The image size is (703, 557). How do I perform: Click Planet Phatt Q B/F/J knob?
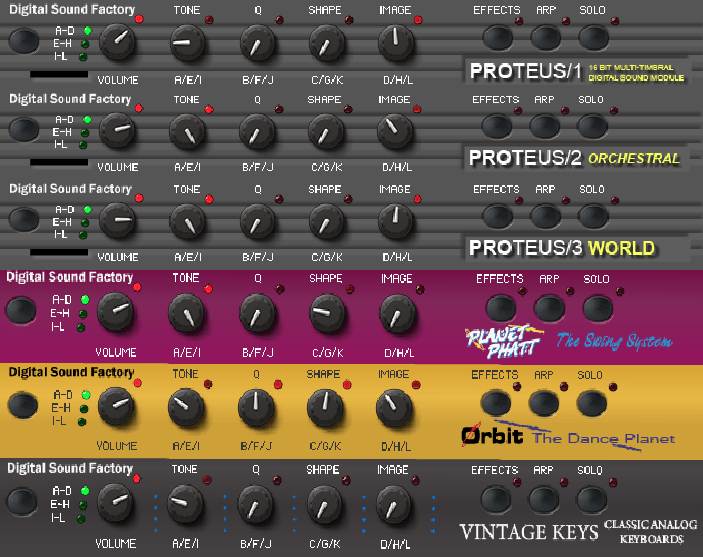click(257, 313)
